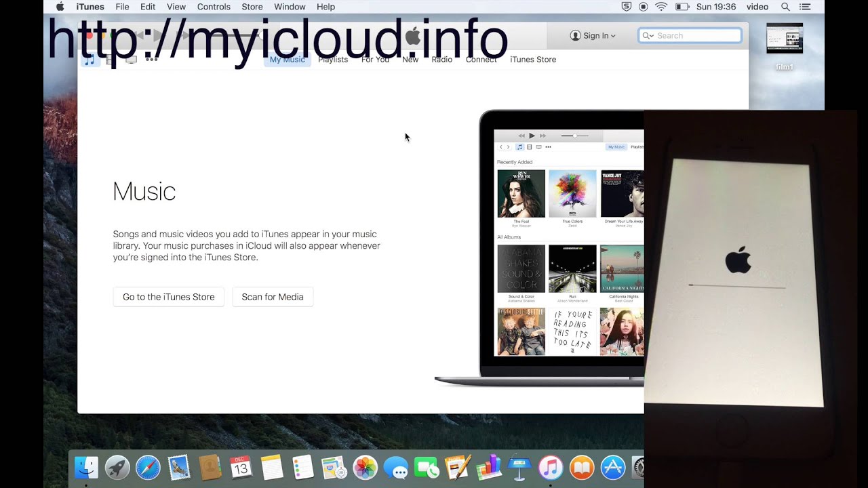This screenshot has width=868, height=488.
Task: Open Numbers chart icon in Dock
Action: click(x=489, y=468)
